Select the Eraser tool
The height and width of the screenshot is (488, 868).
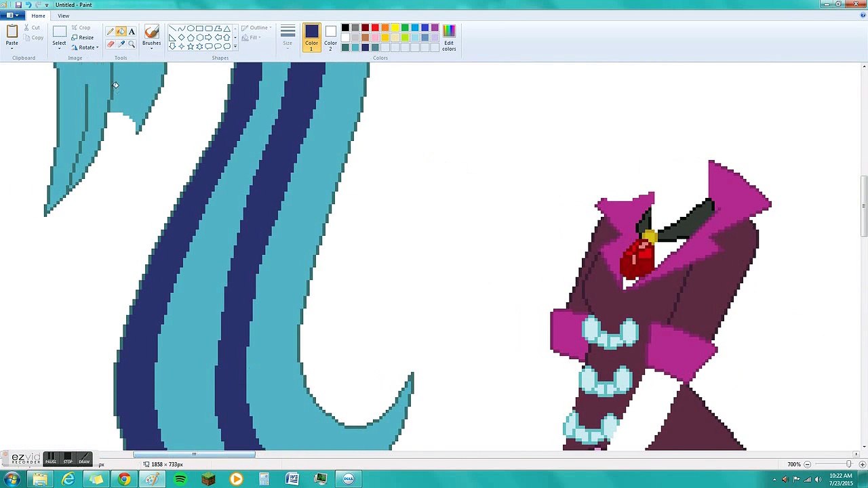(x=110, y=44)
